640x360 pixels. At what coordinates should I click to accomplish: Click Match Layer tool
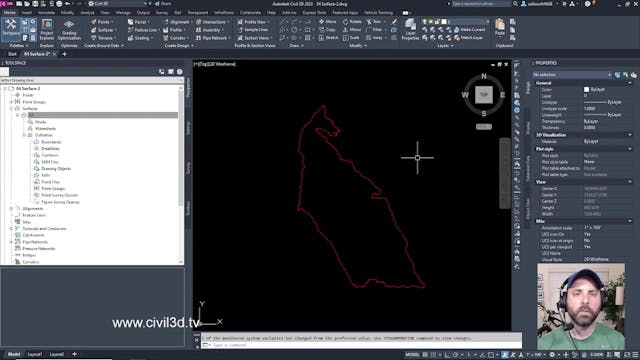coord(469,38)
